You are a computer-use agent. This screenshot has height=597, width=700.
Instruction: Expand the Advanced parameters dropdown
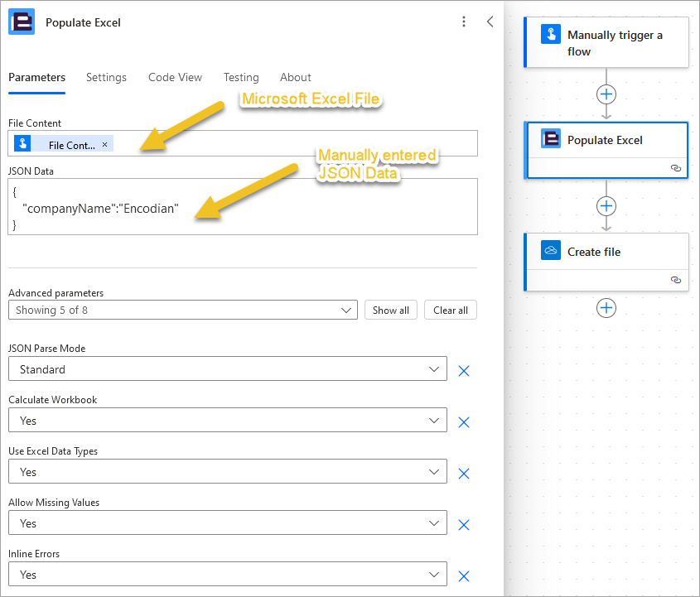point(183,310)
